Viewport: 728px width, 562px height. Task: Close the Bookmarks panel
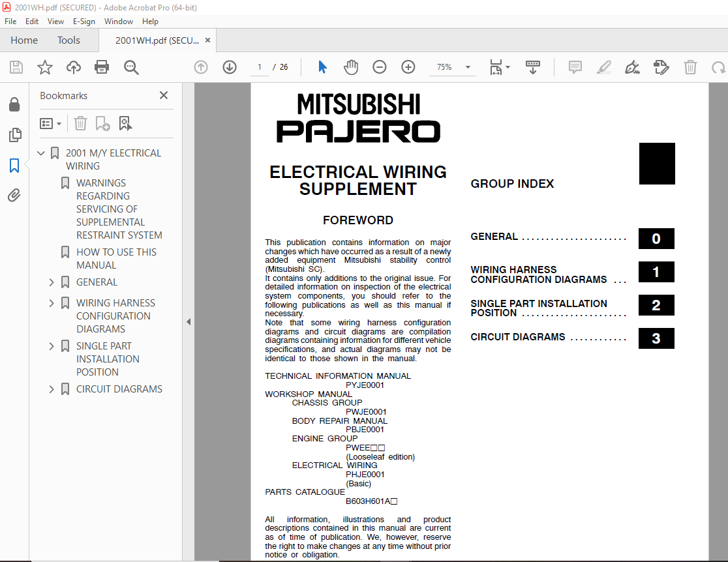point(164,95)
